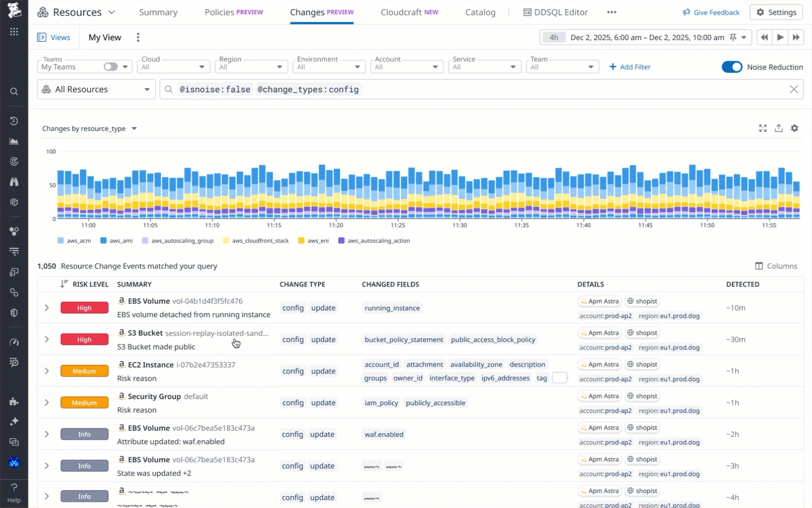Open the graph settings gear icon
This screenshot has width=812, height=508.
795,128
